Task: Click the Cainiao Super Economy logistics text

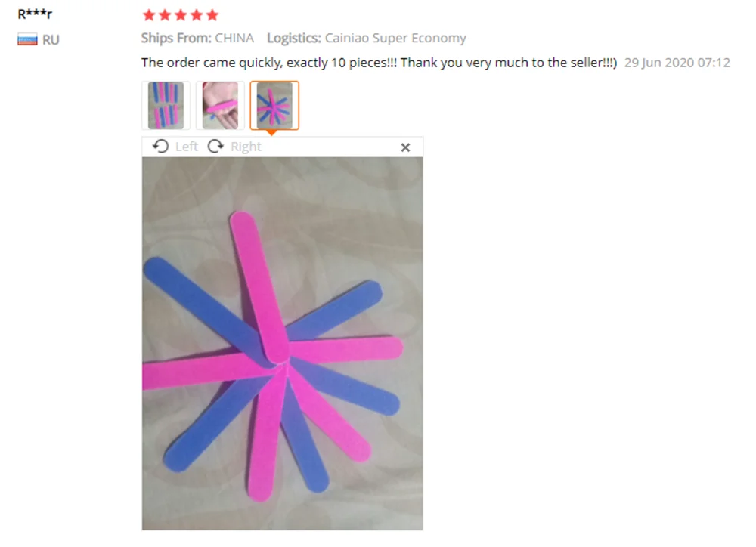Action: [x=395, y=38]
